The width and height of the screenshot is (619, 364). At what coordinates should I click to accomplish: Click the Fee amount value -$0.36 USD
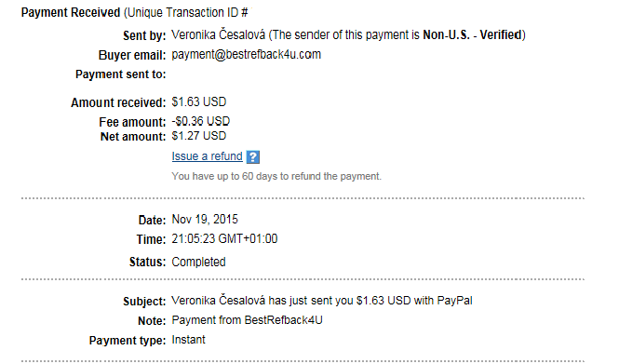[200, 121]
